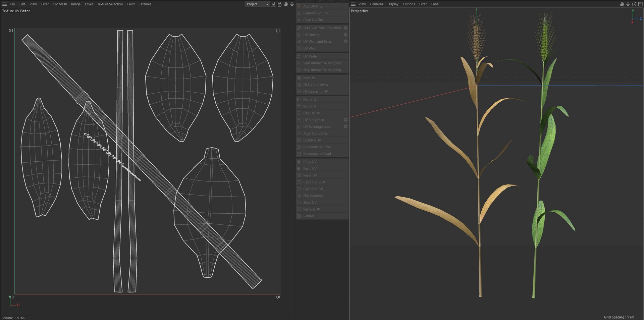The height and width of the screenshot is (320, 644).
Task: Toggle the lock icon in UV editor header
Action: 279,4
